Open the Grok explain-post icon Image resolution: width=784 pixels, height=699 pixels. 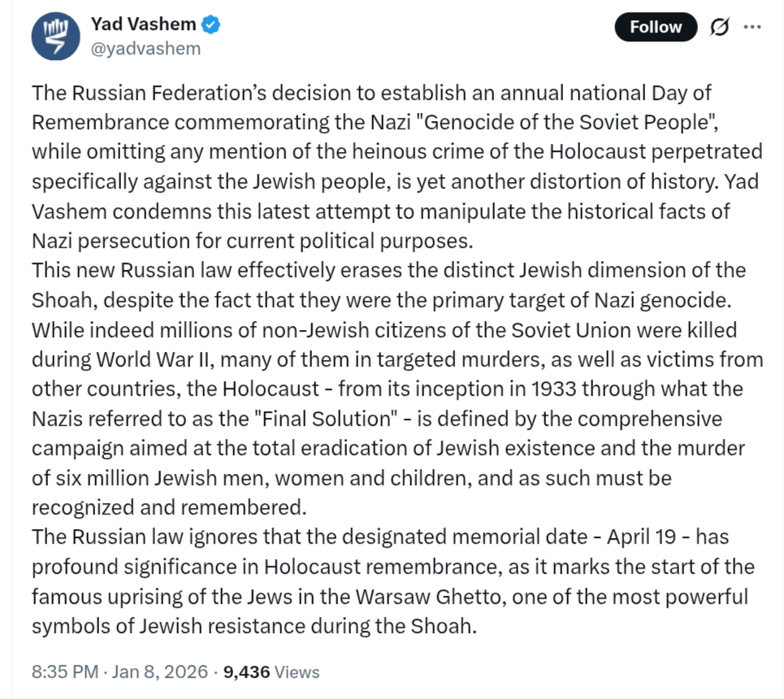click(x=719, y=27)
